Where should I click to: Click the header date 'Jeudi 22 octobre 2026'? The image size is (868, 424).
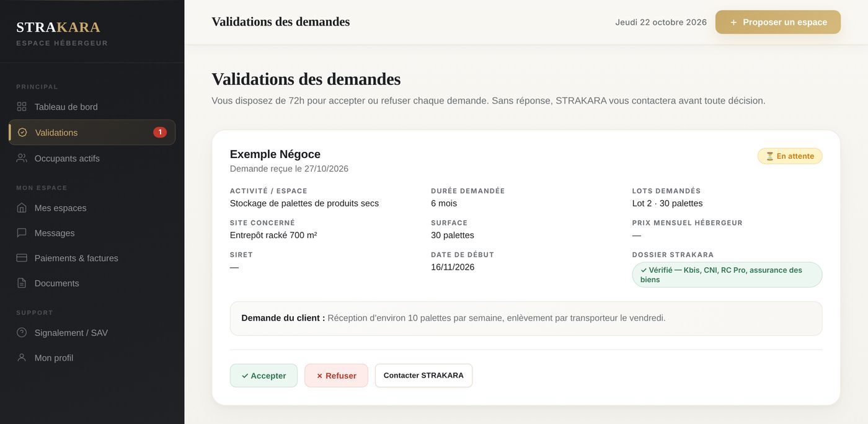click(x=661, y=22)
